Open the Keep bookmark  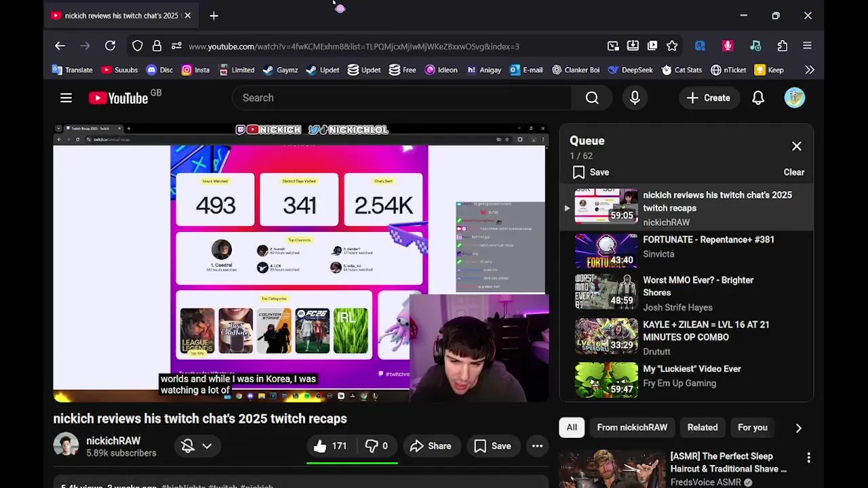point(769,70)
